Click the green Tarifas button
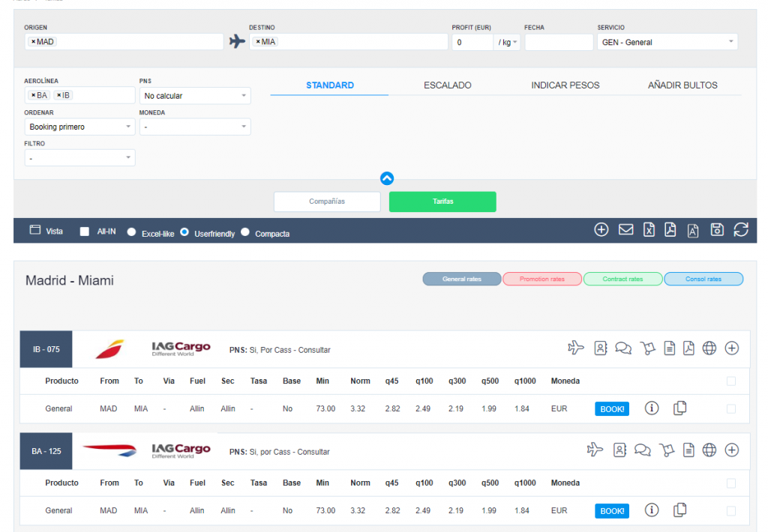768x532 pixels. point(442,202)
